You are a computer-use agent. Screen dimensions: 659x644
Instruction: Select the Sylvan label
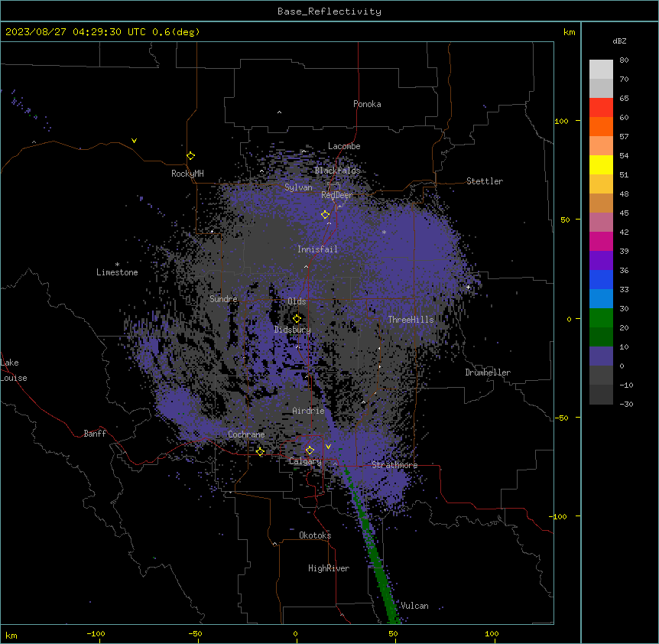click(x=298, y=187)
